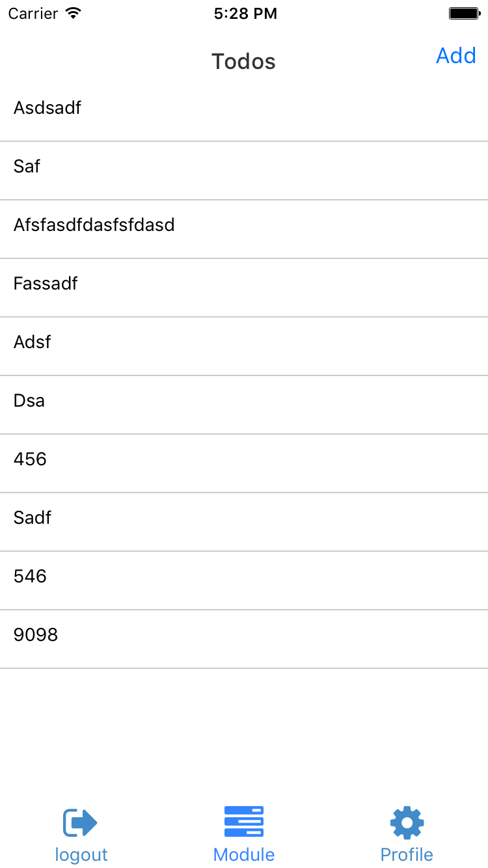
Task: Tap the battery indicator icon
Action: pos(465,13)
